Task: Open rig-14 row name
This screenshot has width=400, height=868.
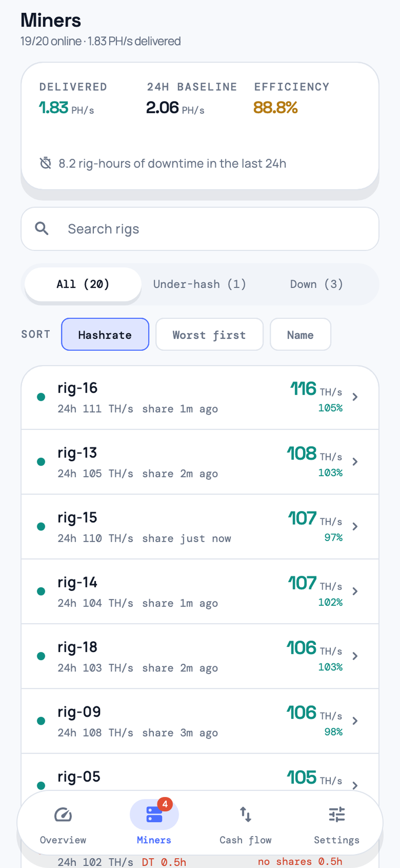Action: point(78,582)
